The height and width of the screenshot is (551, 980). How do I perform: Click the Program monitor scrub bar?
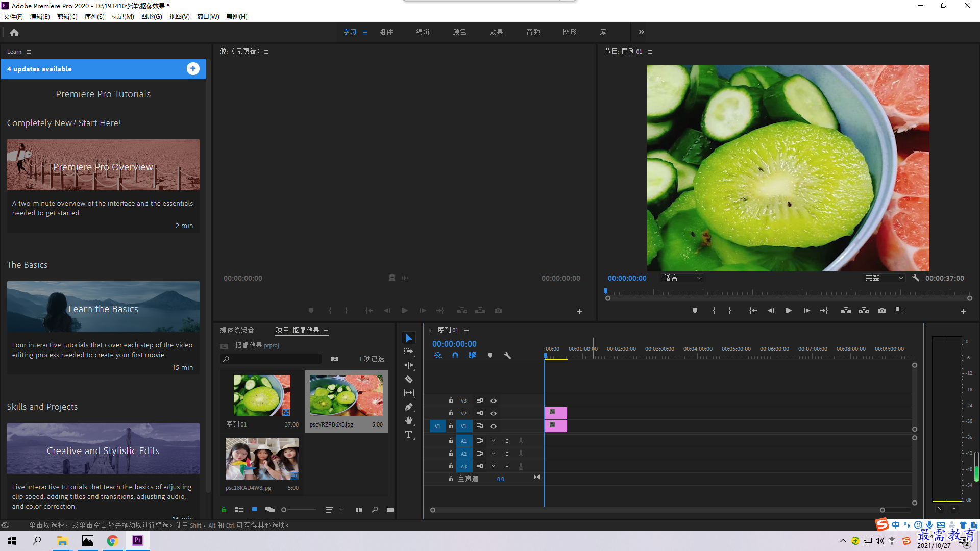point(788,293)
